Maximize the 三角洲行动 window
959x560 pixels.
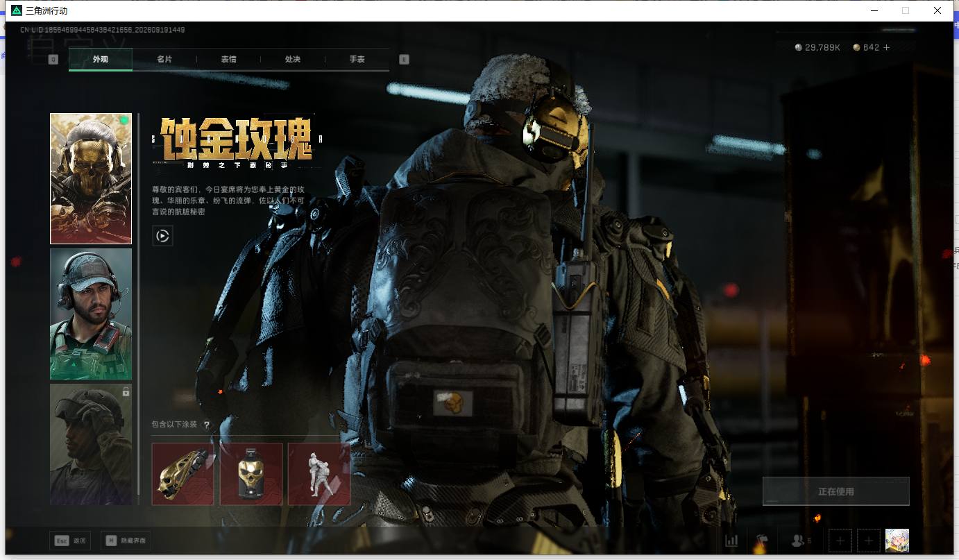(x=906, y=10)
